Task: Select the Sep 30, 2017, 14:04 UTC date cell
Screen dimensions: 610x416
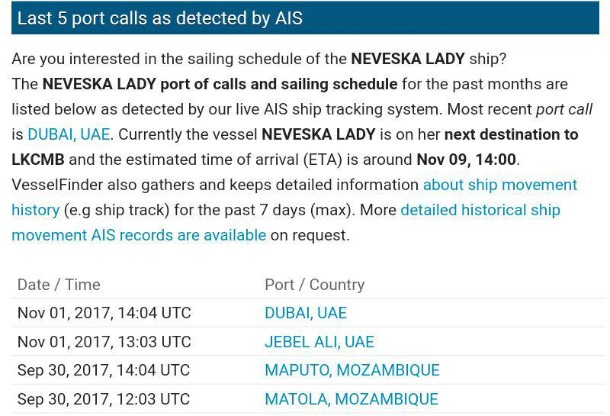Action: [x=103, y=370]
